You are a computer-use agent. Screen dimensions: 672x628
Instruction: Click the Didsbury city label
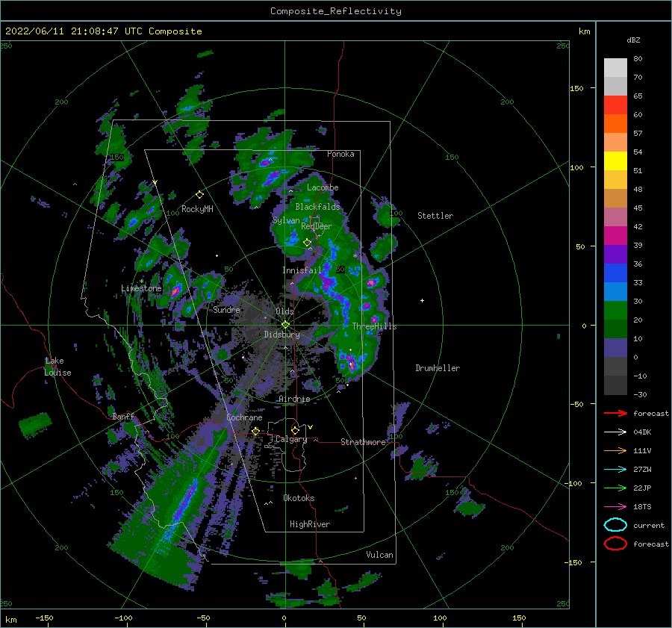281,335
